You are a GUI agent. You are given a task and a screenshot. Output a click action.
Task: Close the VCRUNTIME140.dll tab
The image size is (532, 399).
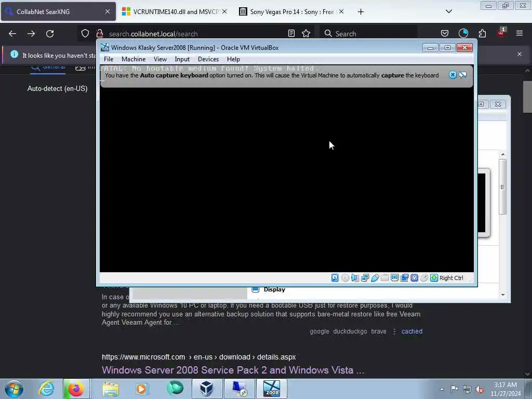[224, 11]
